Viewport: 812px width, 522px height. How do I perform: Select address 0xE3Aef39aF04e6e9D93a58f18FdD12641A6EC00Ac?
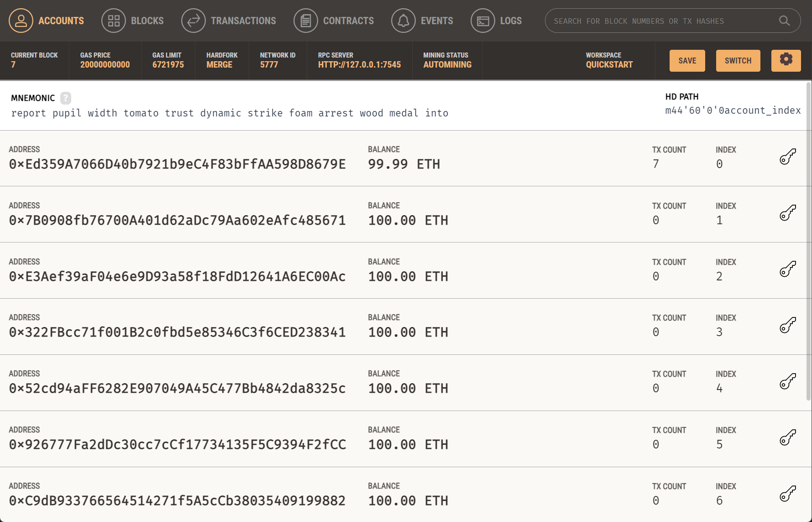[x=178, y=277]
